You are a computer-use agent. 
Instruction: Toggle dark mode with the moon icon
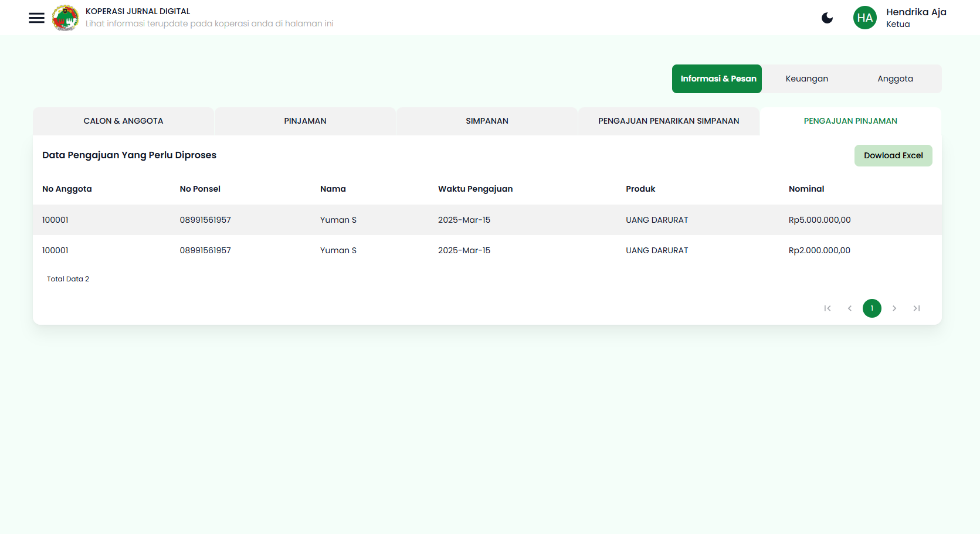827,18
